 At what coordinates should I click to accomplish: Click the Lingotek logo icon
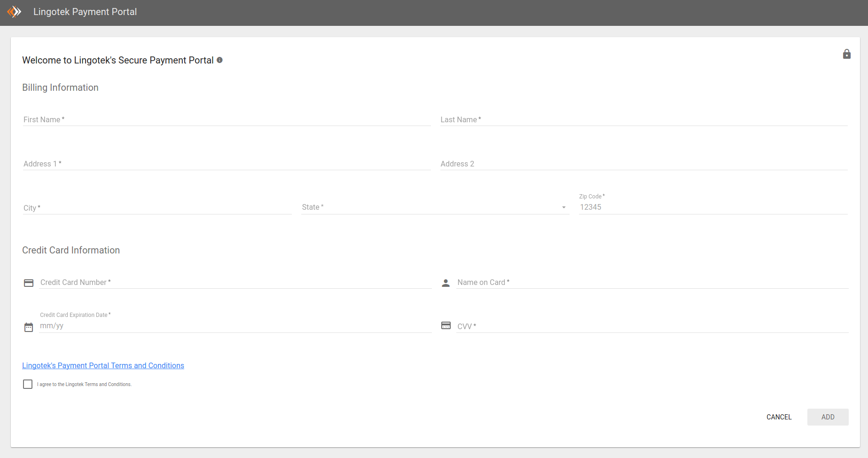15,12
